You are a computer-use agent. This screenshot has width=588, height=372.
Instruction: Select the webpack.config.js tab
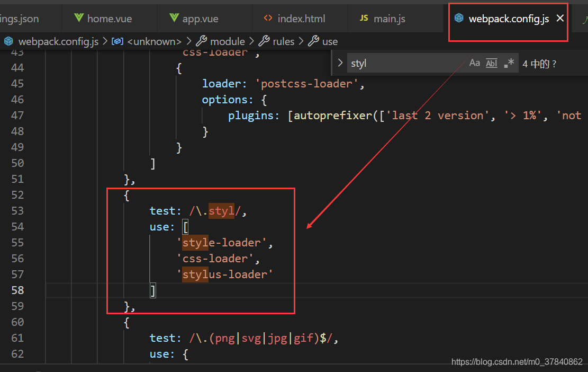point(509,19)
